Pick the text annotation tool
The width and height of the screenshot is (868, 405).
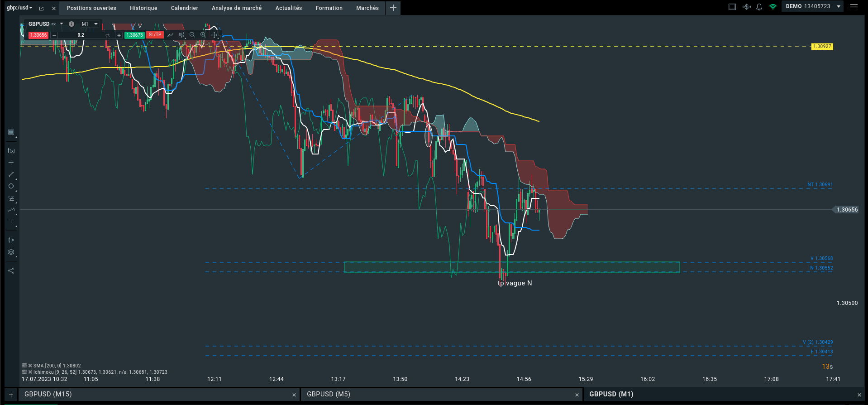point(11,222)
